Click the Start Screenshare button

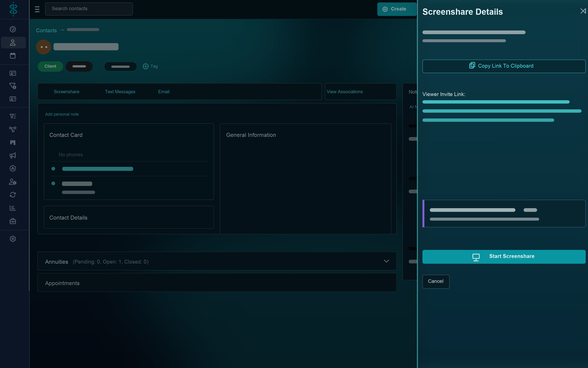point(504,257)
